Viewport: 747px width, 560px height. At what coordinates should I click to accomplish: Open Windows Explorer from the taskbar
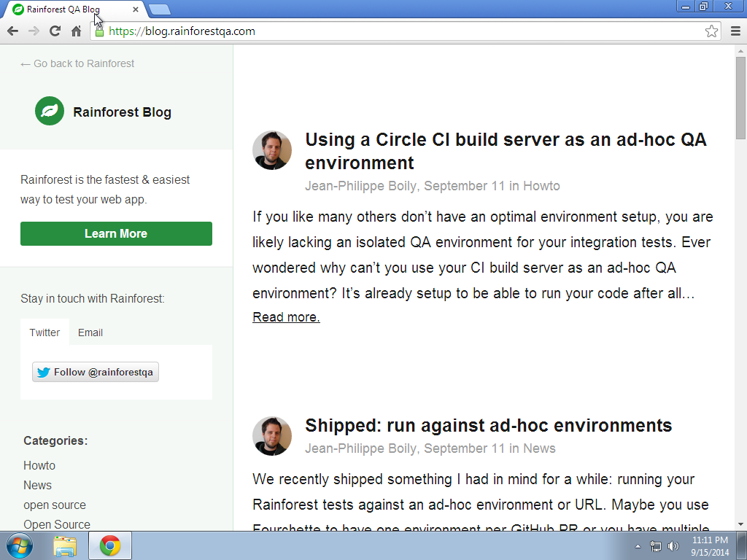(x=65, y=545)
